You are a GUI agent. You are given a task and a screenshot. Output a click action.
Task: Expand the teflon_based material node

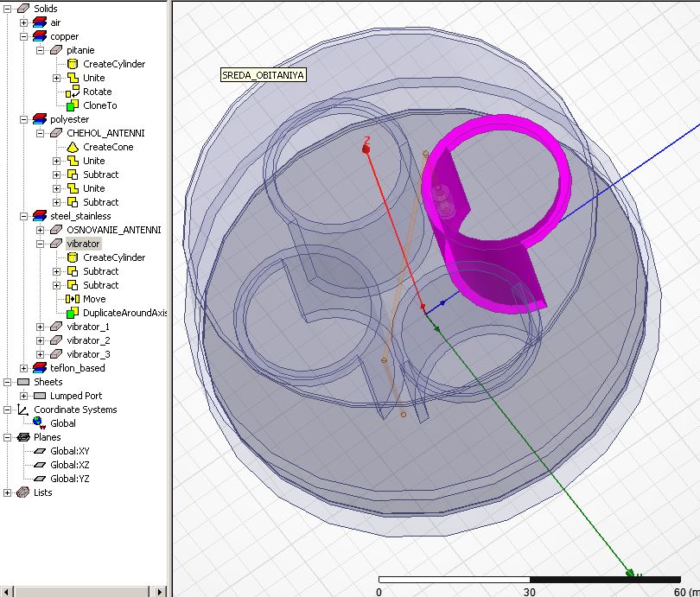[x=23, y=368]
